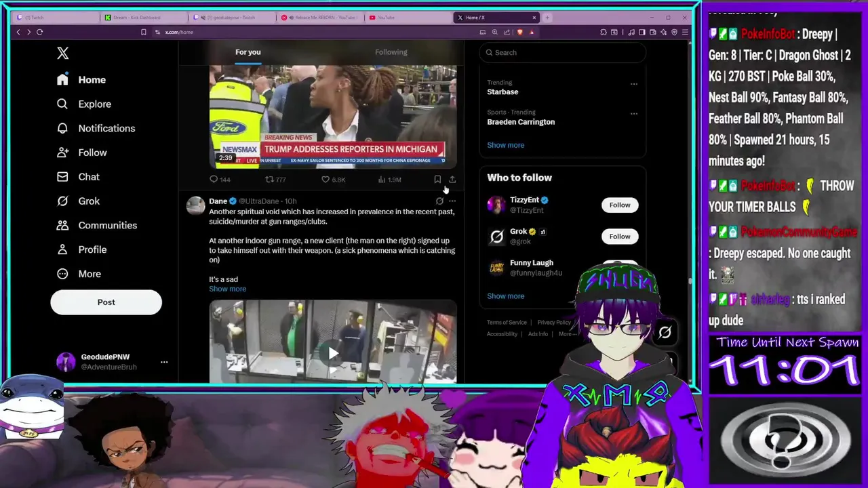Switch to Stream Kick Dashboard tab
This screenshot has width=868, height=488.
coord(144,18)
